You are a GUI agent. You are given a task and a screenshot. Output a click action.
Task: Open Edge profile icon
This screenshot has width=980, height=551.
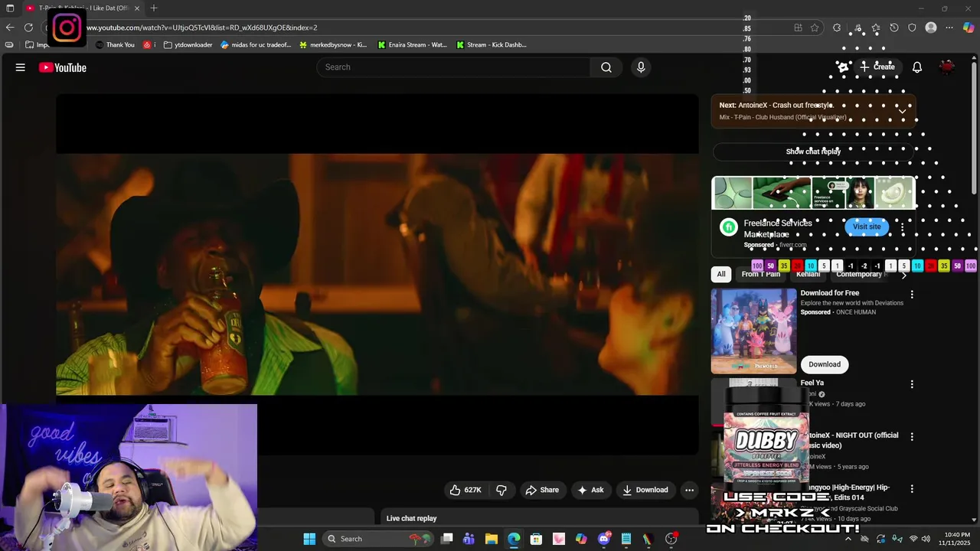pyautogui.click(x=931, y=28)
